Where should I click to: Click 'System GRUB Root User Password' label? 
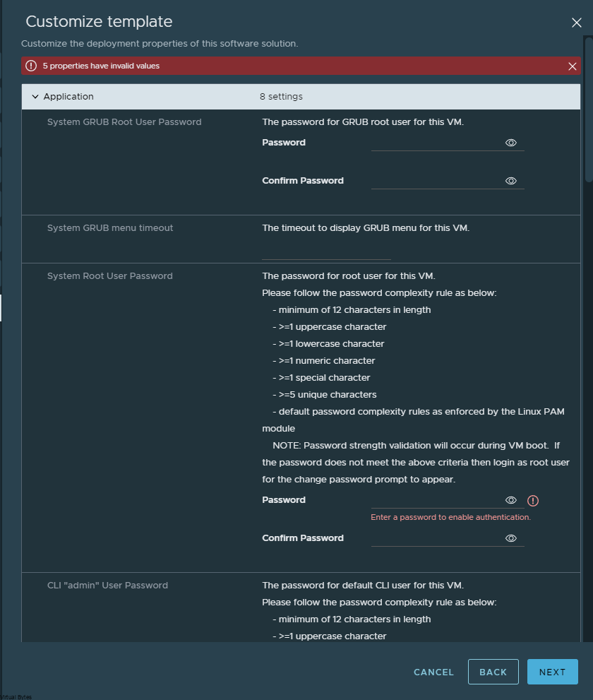click(124, 122)
